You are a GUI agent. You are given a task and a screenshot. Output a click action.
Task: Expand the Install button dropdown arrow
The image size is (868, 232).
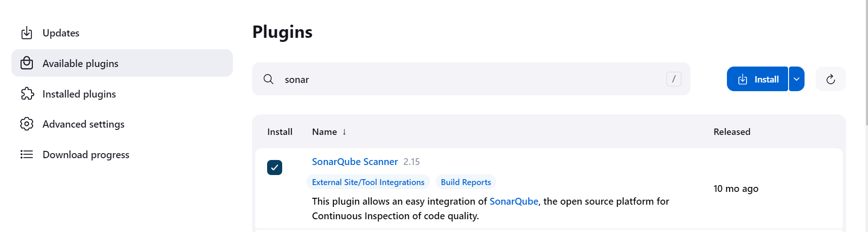tap(797, 79)
